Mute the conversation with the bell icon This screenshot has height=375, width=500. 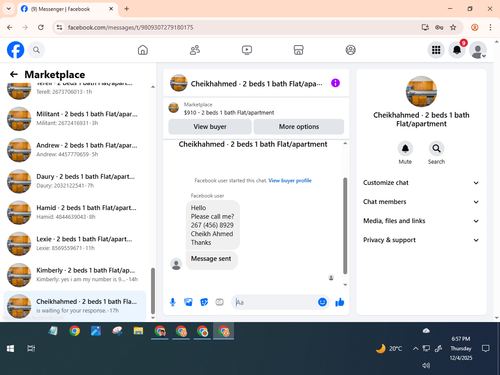[405, 148]
